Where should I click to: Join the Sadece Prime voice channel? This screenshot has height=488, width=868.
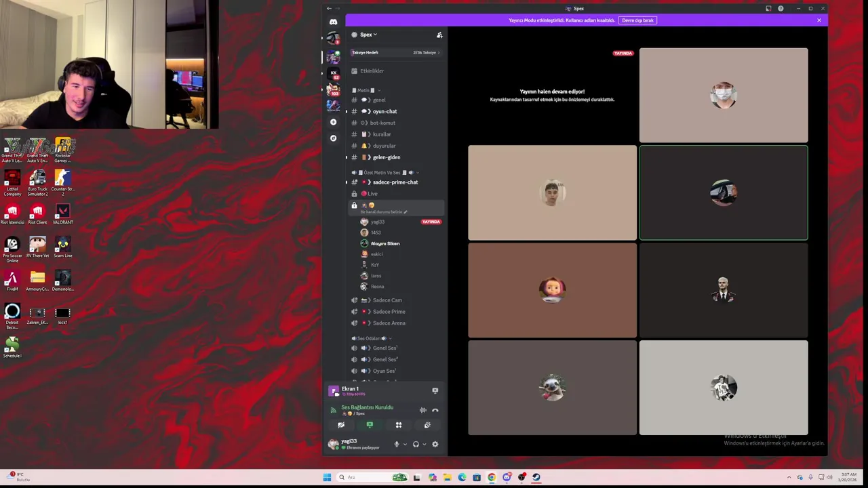[x=397, y=312]
